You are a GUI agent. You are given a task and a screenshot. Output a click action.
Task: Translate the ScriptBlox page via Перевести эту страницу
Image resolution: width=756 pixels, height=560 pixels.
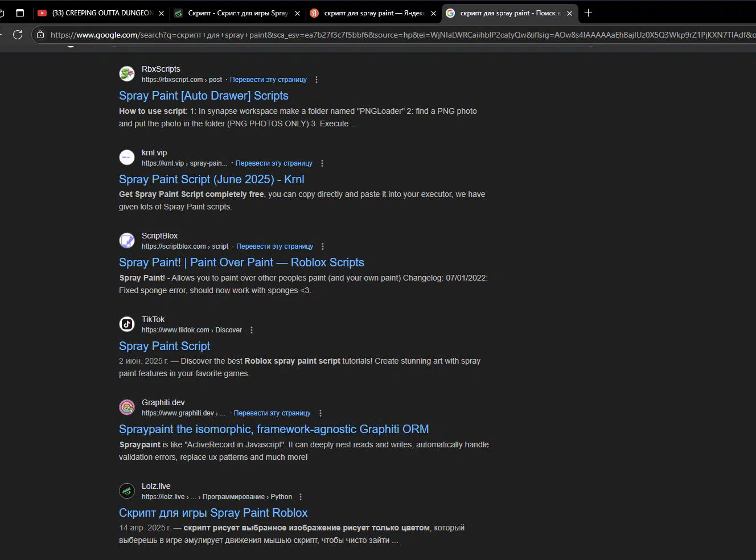(x=275, y=246)
